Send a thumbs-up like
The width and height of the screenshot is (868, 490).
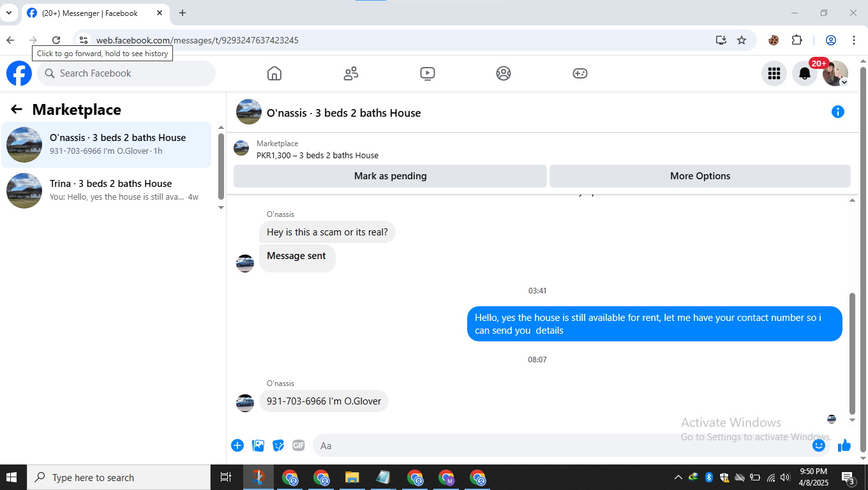pyautogui.click(x=844, y=445)
